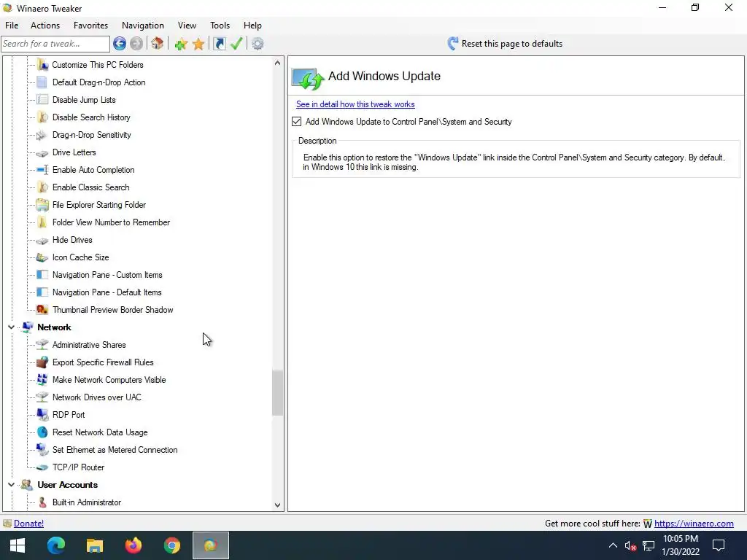Image resolution: width=747 pixels, height=560 pixels.
Task: Uncheck Add Windows Update to Control Panel
Action: click(297, 122)
